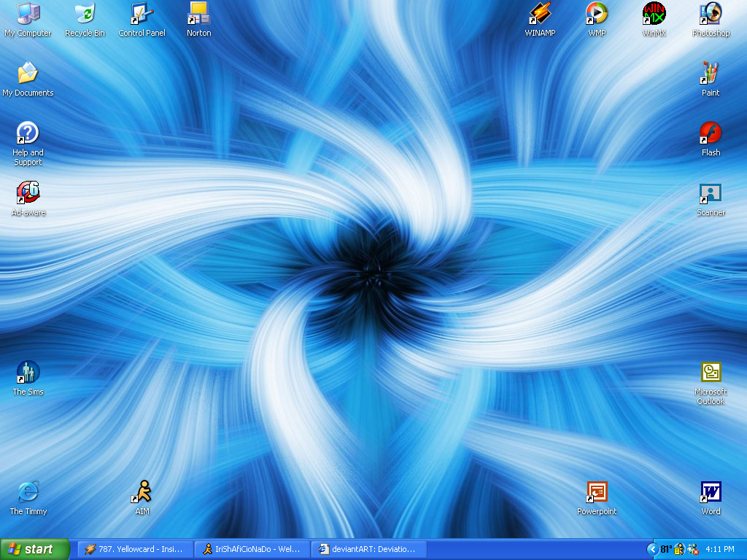The image size is (747, 560).
Task: Open the Word shortcut icon
Action: click(x=711, y=498)
